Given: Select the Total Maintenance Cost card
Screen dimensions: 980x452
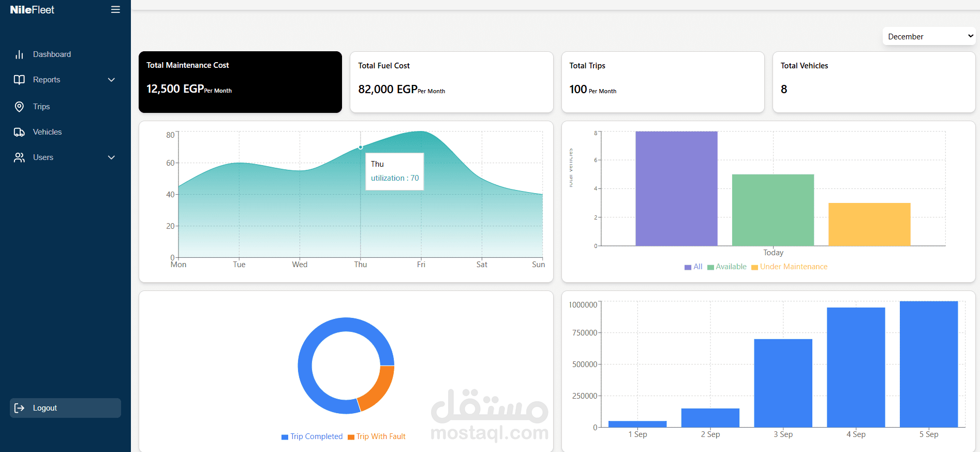Looking at the screenshot, I should point(240,82).
